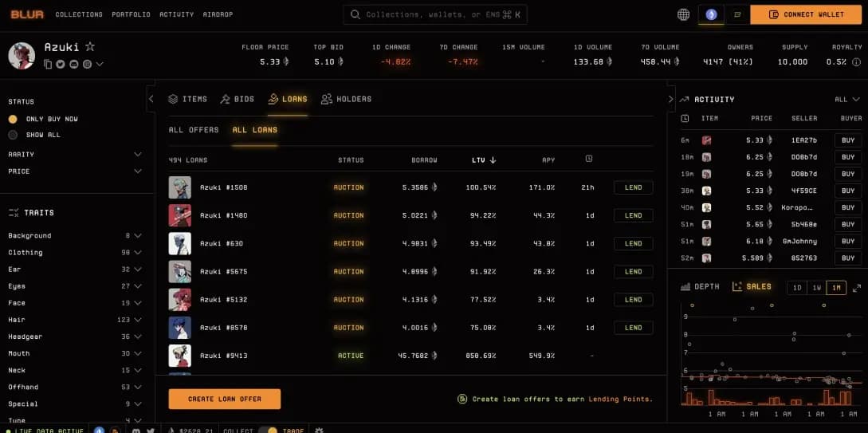Buy listing from seller GmJohnny
868x433 pixels.
click(848, 241)
